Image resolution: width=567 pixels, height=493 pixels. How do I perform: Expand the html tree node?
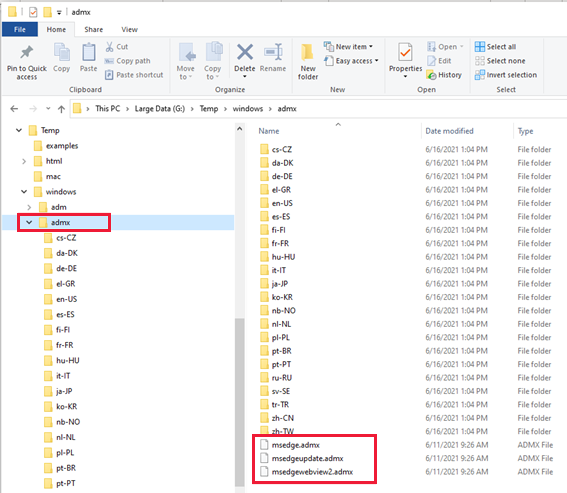[24, 161]
